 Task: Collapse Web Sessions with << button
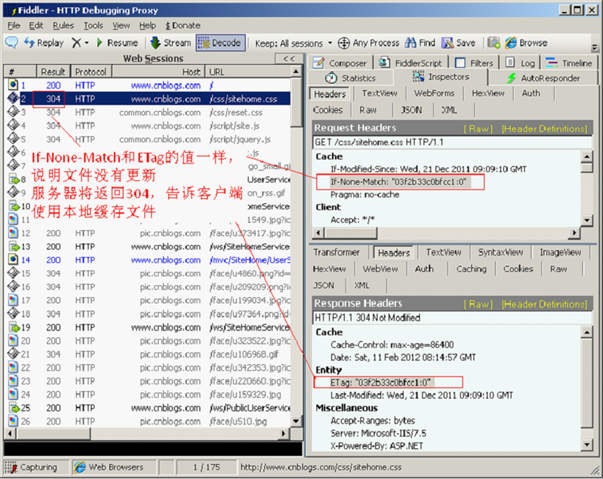(x=289, y=58)
